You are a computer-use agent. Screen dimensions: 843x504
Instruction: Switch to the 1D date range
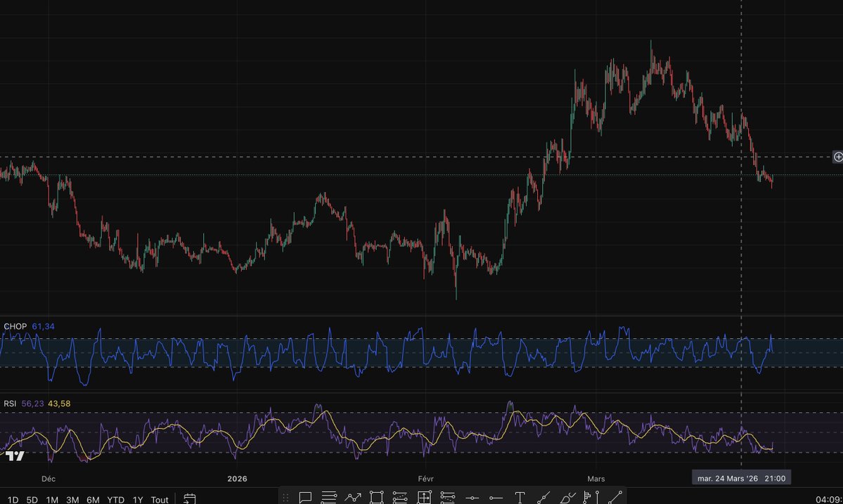[13, 500]
